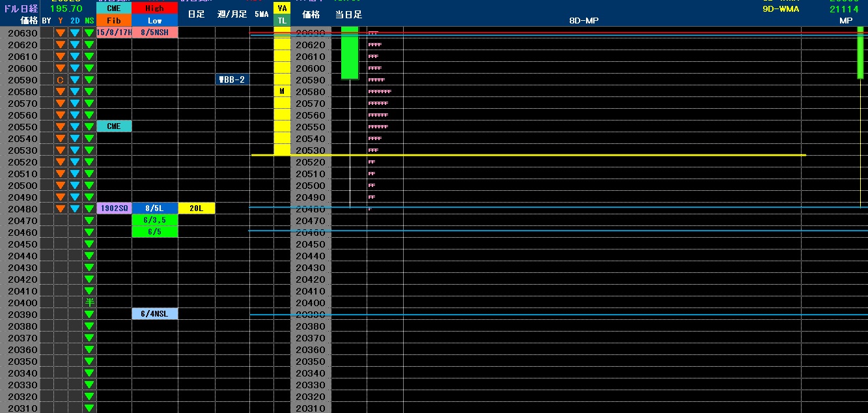
Task: Click the orange Y triangle in row 20540
Action: [61, 138]
